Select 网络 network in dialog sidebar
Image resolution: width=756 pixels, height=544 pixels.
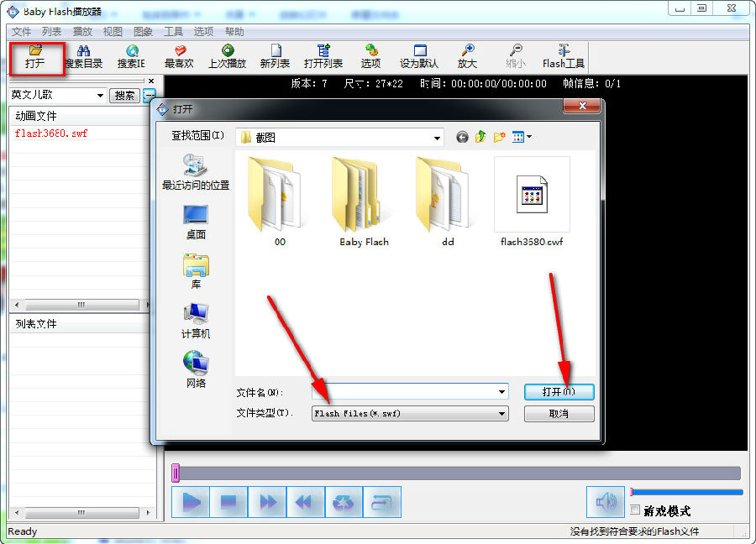(195, 370)
